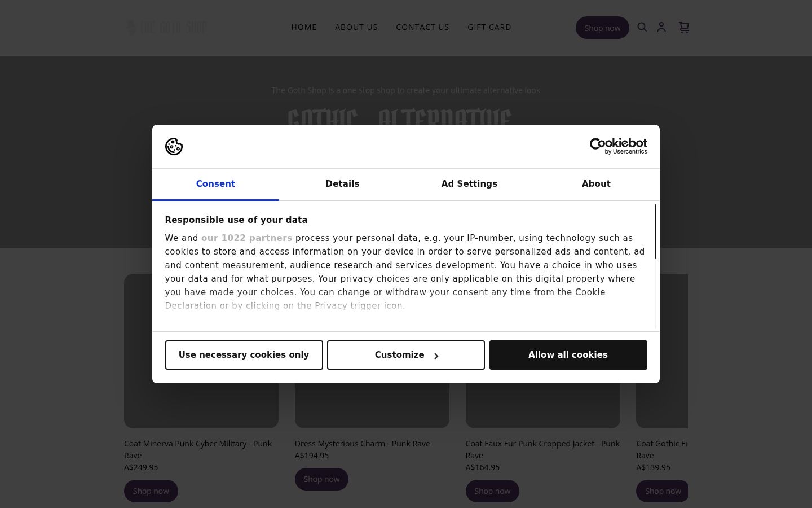
Task: Select the Consent tab
Action: [x=215, y=184]
